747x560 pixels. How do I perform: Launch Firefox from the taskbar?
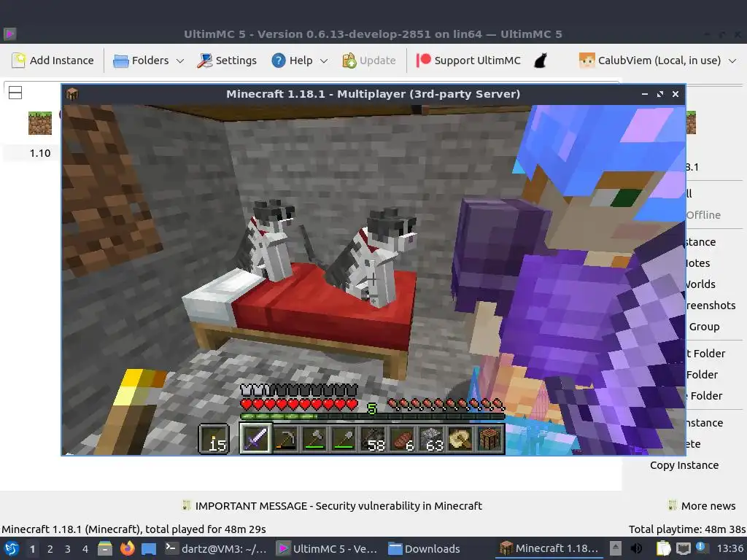coord(127,548)
